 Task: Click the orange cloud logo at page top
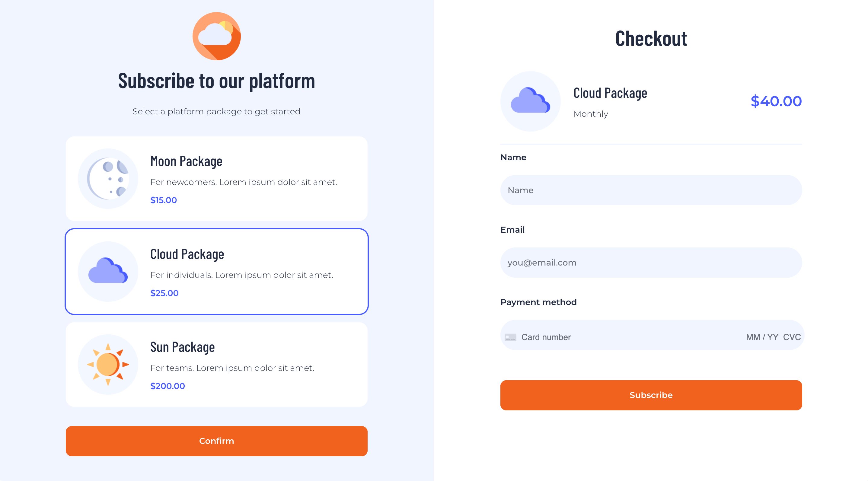(217, 36)
